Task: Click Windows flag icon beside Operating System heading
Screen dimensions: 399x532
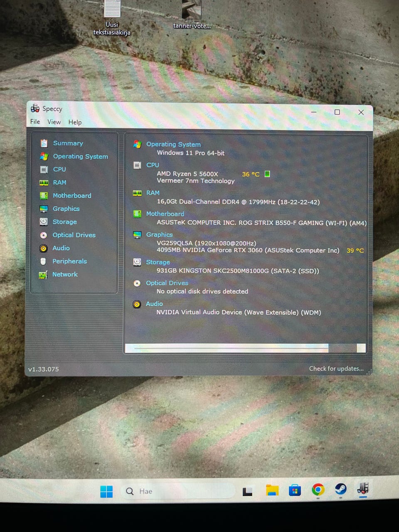Action: point(137,144)
